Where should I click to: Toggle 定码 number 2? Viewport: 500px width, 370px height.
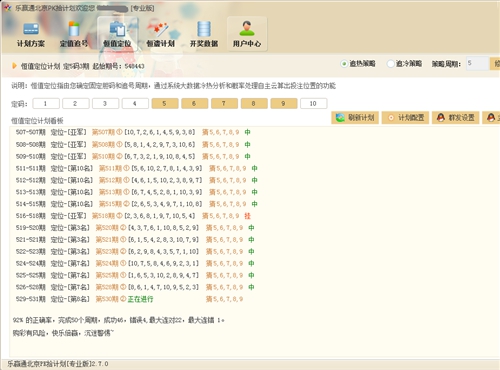[x=76, y=103]
